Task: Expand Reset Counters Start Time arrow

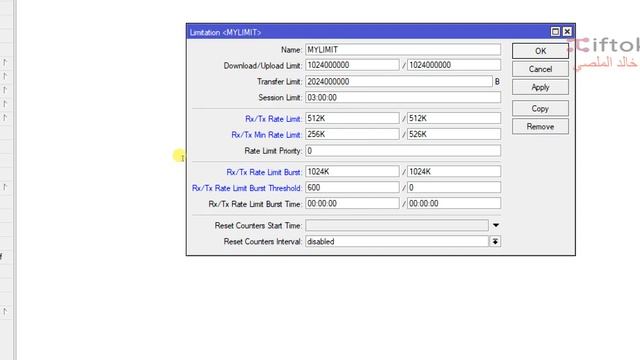Action: 496,225
